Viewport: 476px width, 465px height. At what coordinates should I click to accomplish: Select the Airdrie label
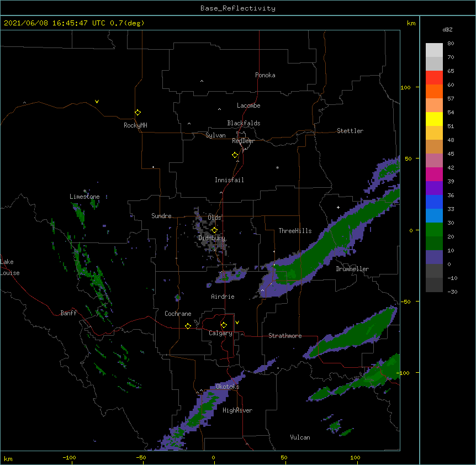point(223,297)
